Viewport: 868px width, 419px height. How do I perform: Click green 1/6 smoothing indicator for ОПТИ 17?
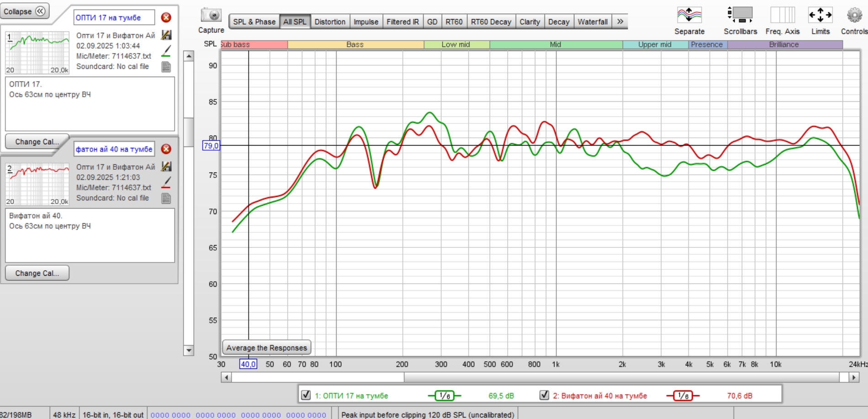click(445, 396)
